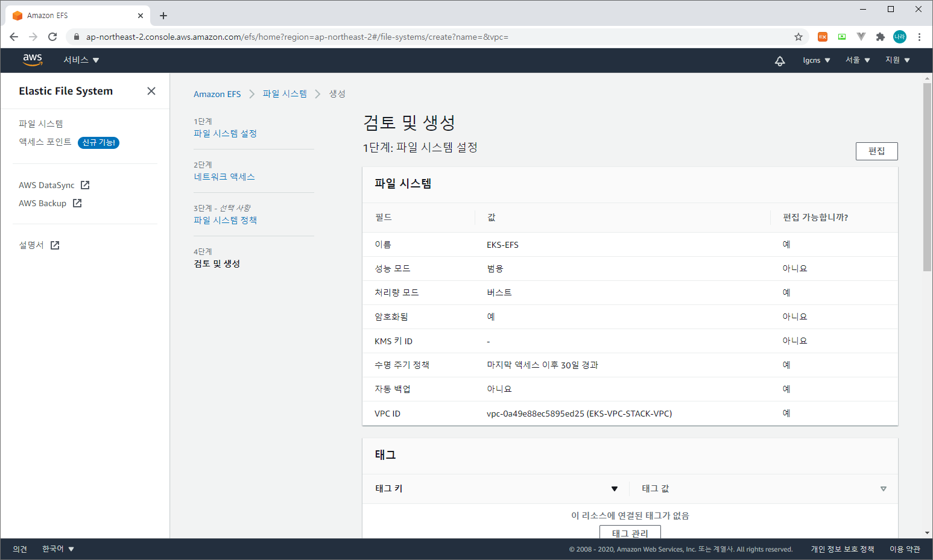
Task: Click the 파일 시스템 breadcrumb link
Action: coord(285,94)
